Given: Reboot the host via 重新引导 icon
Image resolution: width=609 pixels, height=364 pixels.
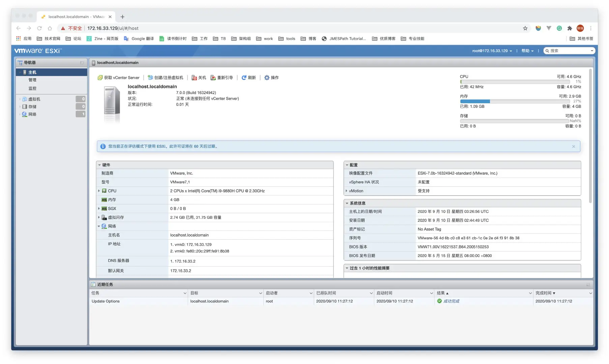Looking at the screenshot, I should pos(213,78).
